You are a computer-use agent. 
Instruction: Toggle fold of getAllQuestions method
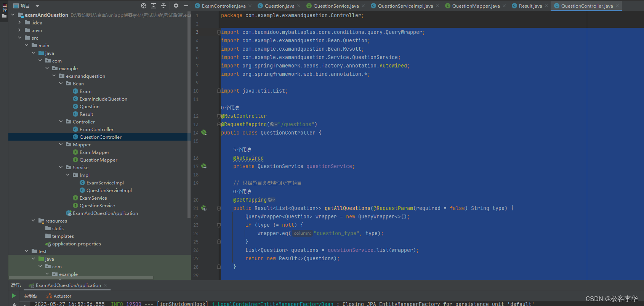(219, 208)
